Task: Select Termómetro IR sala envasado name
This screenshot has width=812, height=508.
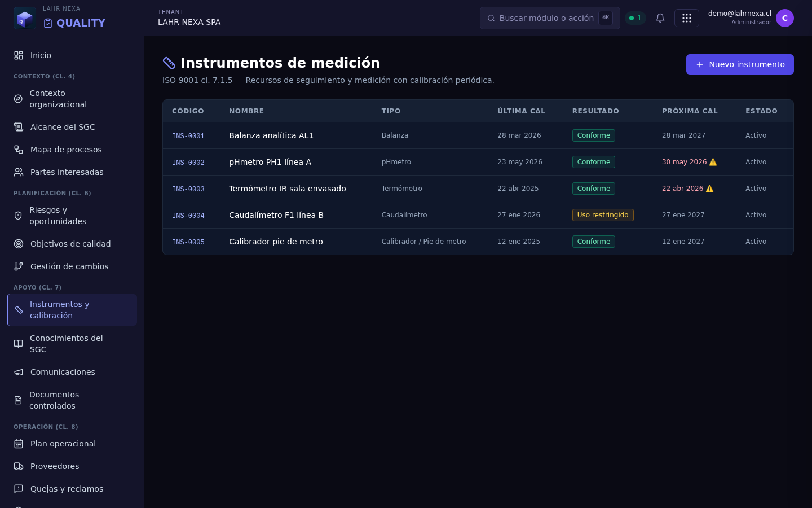Action: (x=288, y=189)
